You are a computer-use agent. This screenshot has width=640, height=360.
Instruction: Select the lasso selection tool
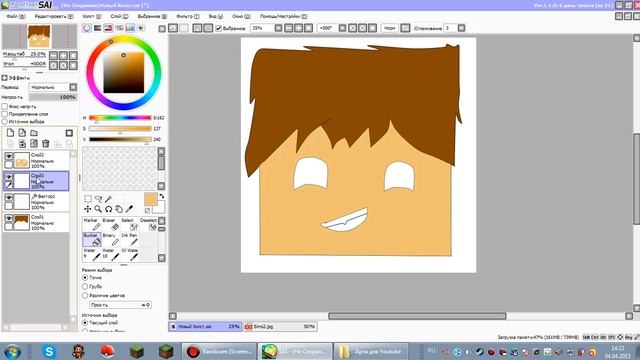[98, 199]
